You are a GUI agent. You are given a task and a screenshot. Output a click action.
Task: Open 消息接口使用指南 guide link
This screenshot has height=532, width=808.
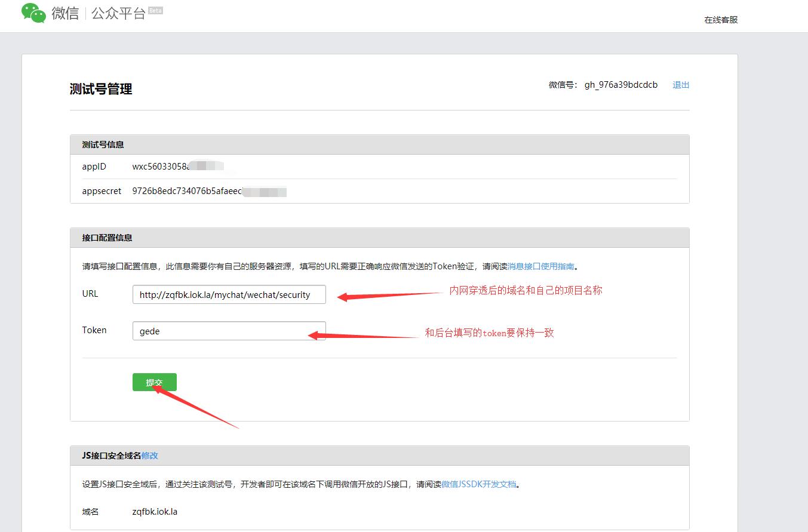pyautogui.click(x=541, y=266)
